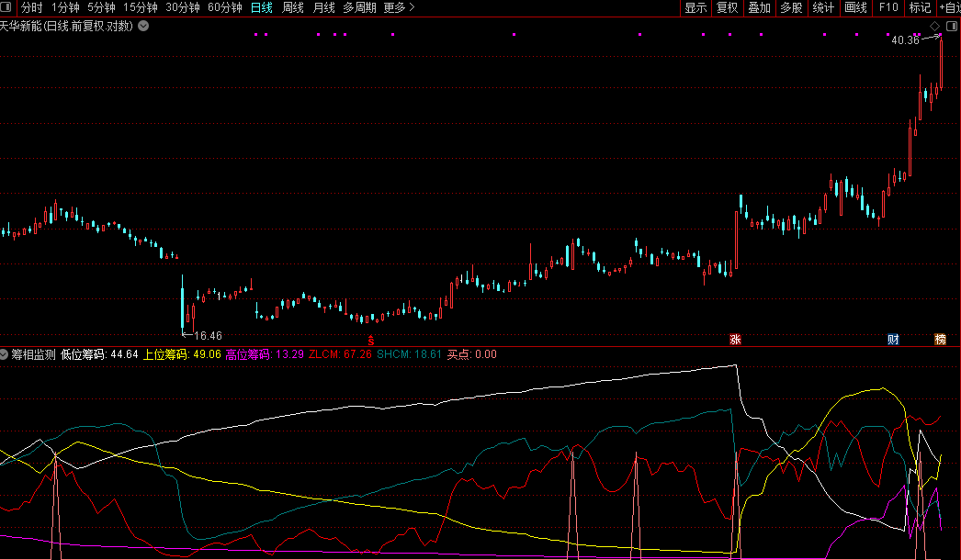This screenshot has width=961, height=560.
Task: Click the diamond icon at chart top-right
Action: tap(934, 25)
